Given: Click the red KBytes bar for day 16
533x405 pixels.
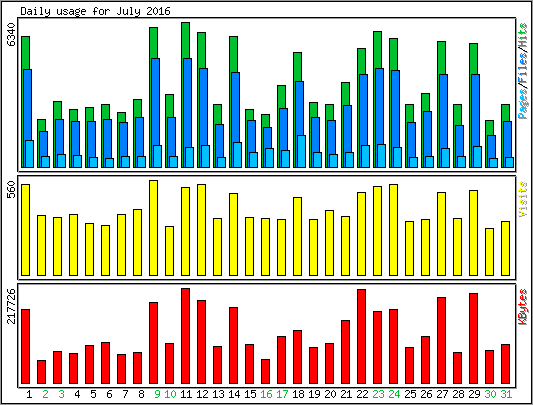Looking at the screenshot, I should pos(265,371).
